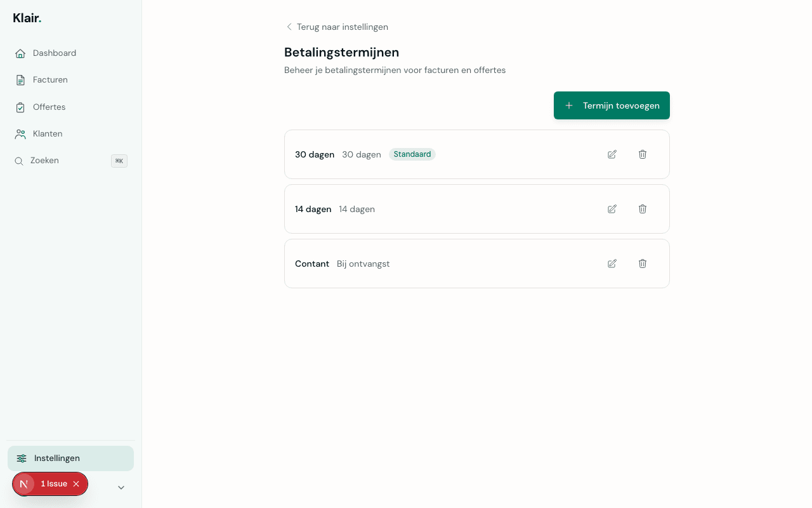Screen dimensions: 812x508
Task: Delete the 14 dagen payment term
Action: 642,209
